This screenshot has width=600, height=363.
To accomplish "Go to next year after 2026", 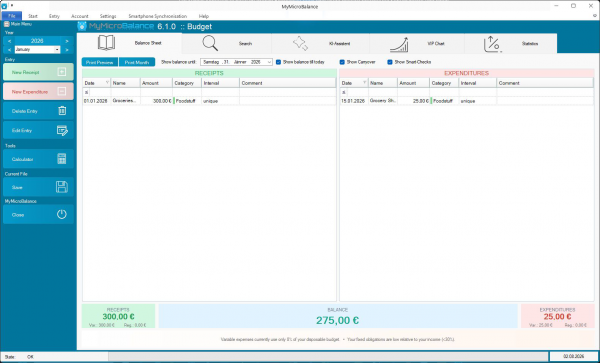I will click(67, 41).
